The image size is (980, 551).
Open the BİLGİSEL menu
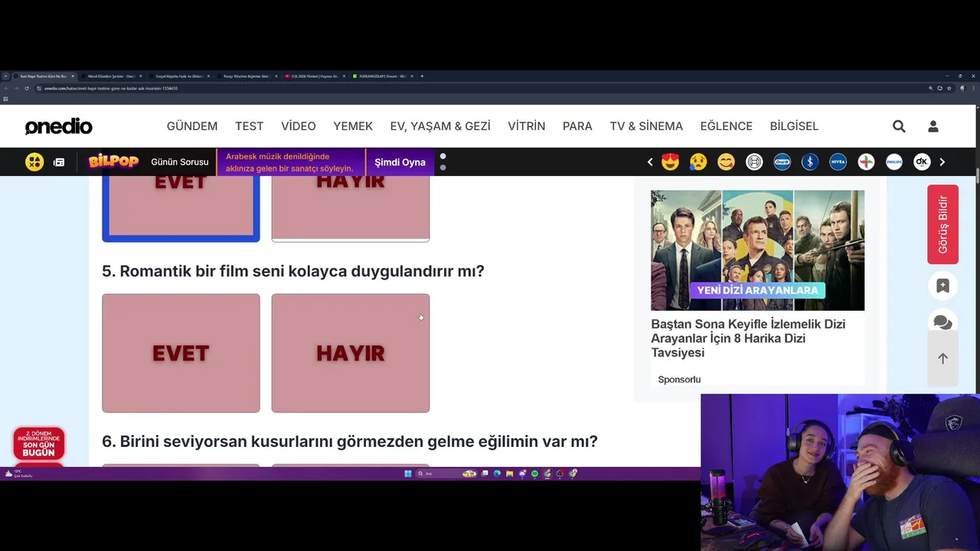[794, 126]
